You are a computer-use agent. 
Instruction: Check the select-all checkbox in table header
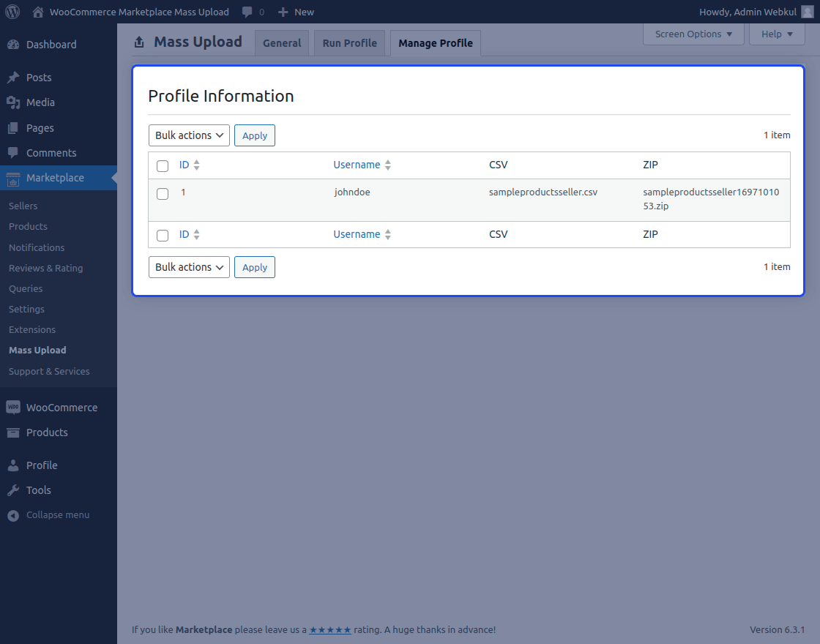[162, 165]
